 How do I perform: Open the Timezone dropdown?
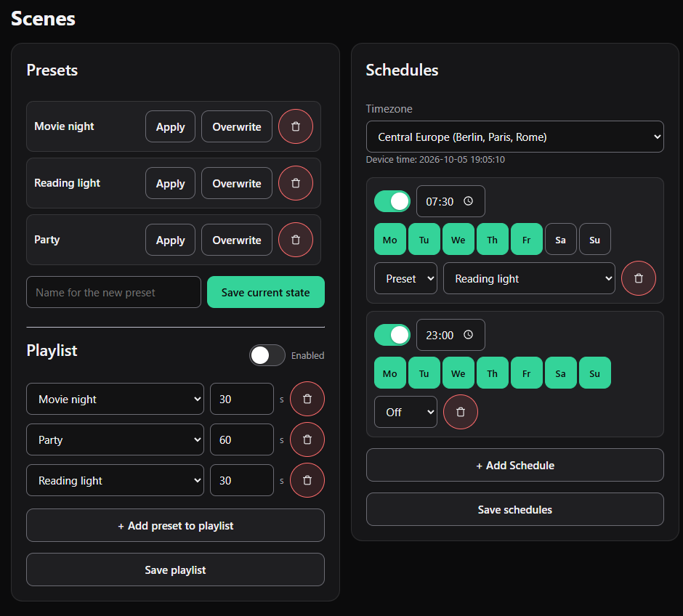pos(515,137)
